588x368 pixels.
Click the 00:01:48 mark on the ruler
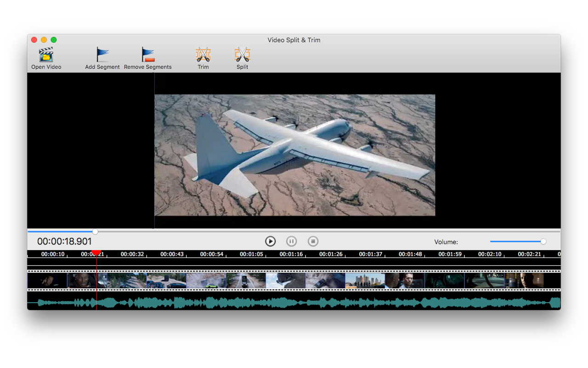pyautogui.click(x=410, y=254)
